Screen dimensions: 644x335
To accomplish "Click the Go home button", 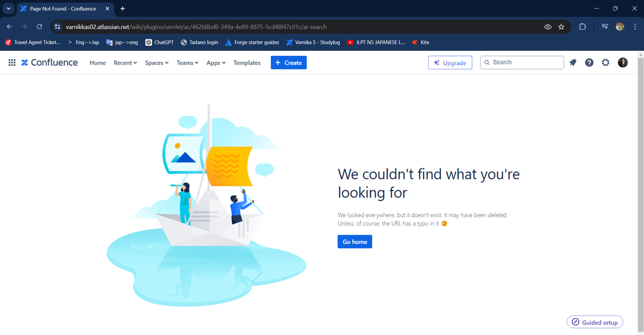I will (355, 242).
